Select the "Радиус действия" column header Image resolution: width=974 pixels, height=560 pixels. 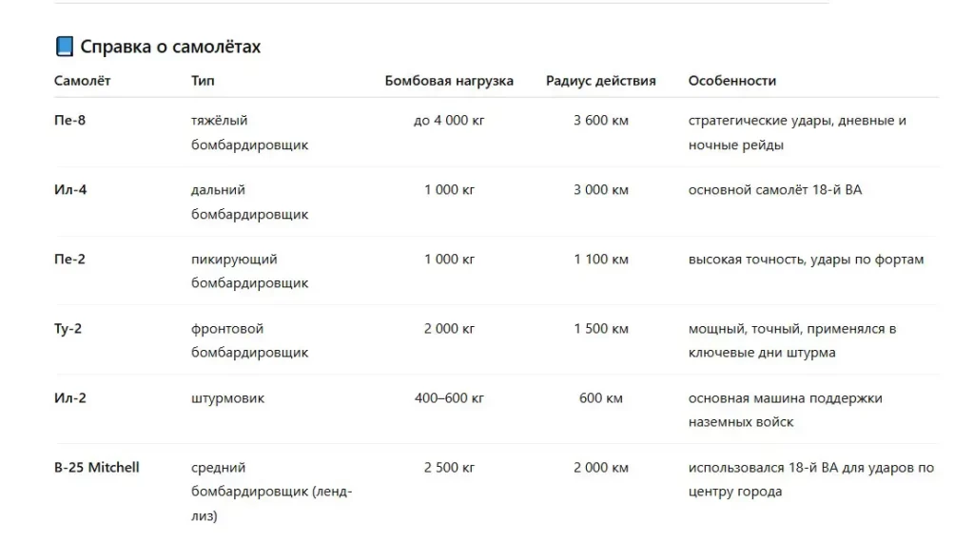(600, 81)
